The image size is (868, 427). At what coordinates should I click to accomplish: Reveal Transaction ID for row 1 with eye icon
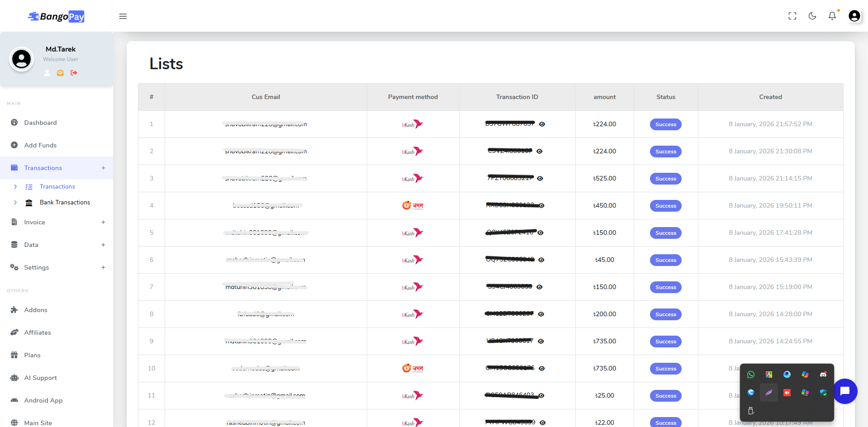(x=543, y=124)
